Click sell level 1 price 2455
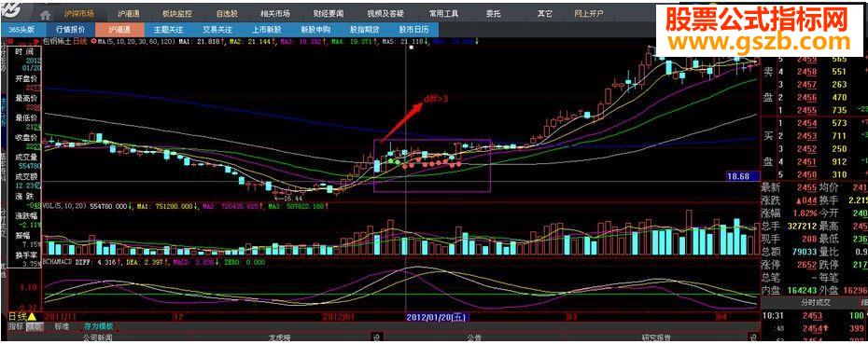 pyautogui.click(x=806, y=110)
